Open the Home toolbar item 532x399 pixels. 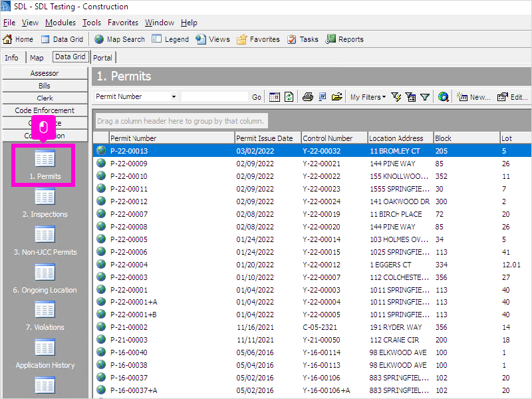pyautogui.click(x=18, y=39)
